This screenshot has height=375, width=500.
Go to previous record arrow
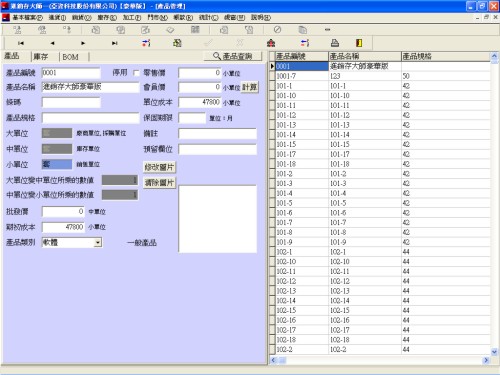(52, 43)
